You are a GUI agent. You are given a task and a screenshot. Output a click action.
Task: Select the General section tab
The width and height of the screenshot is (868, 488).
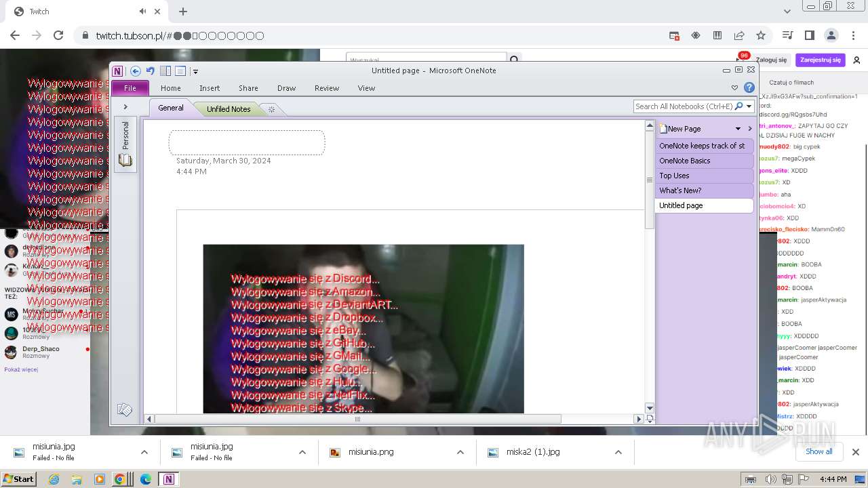171,108
